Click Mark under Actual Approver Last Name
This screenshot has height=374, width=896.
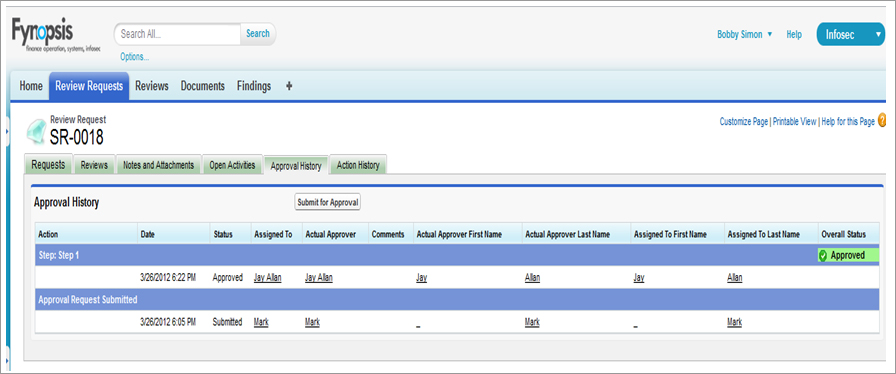pyautogui.click(x=532, y=322)
